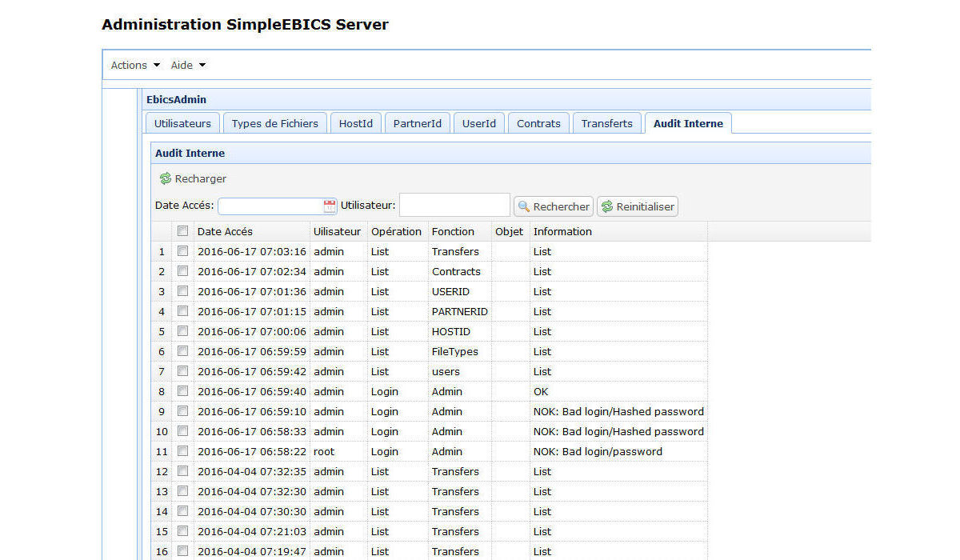The height and width of the screenshot is (560, 960).
Task: Click the Date Accés input field
Action: [x=270, y=206]
